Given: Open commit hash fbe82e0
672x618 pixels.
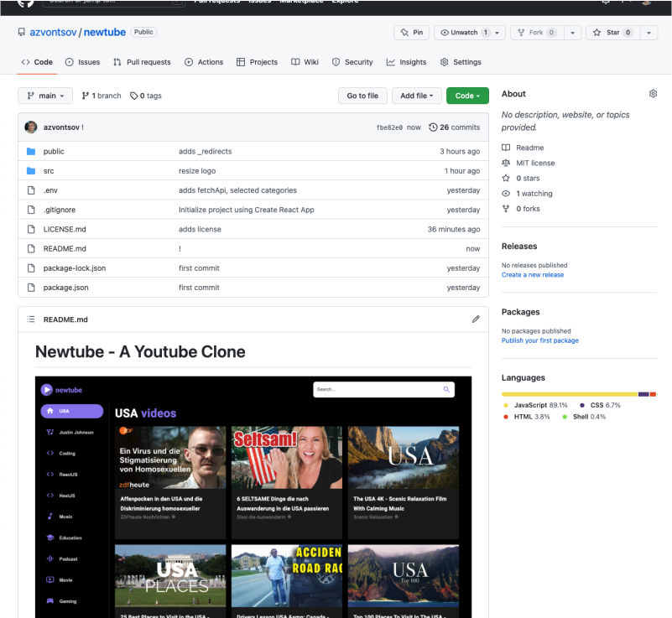Looking at the screenshot, I should (389, 127).
